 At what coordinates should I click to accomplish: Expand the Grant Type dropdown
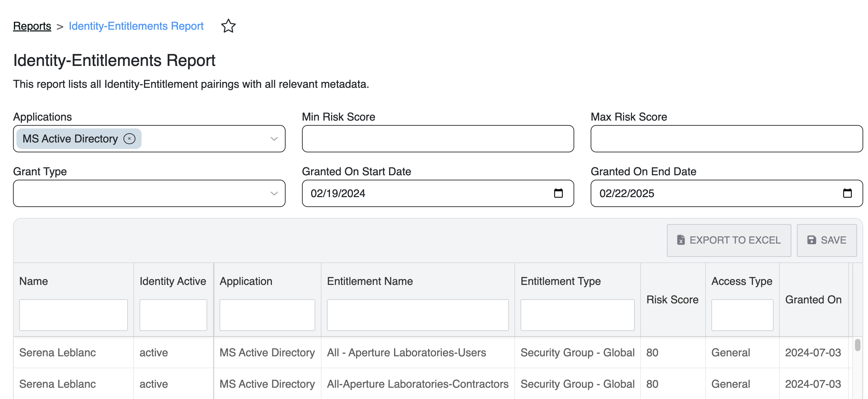pos(274,193)
